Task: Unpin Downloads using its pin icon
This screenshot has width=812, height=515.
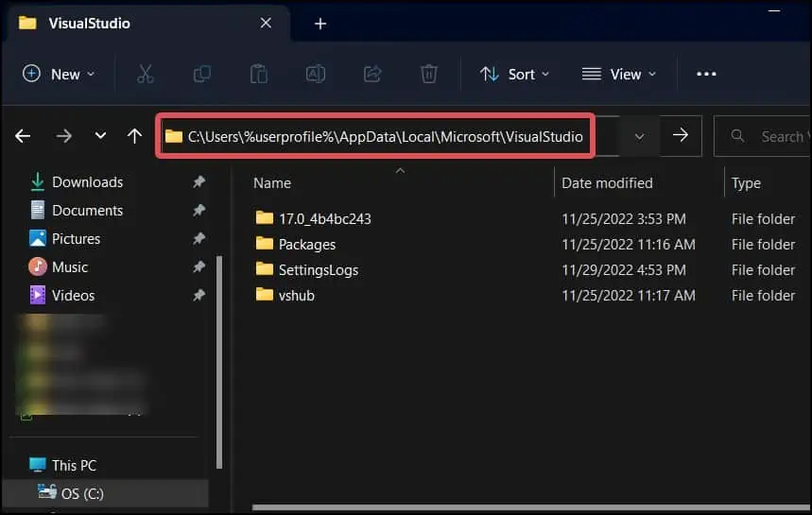Action: tap(199, 181)
